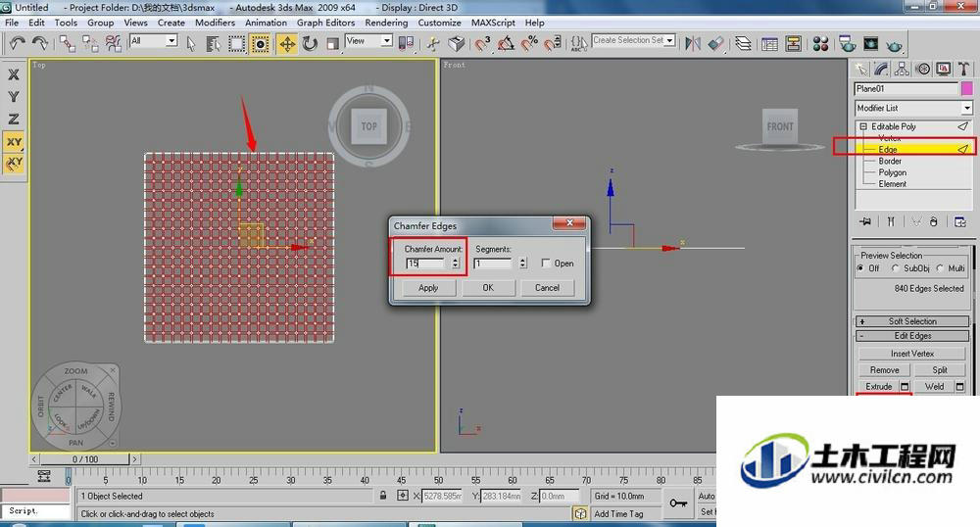Viewport: 980px width, 527px height.
Task: Collapse the Editable Poly tree node
Action: coord(863,126)
